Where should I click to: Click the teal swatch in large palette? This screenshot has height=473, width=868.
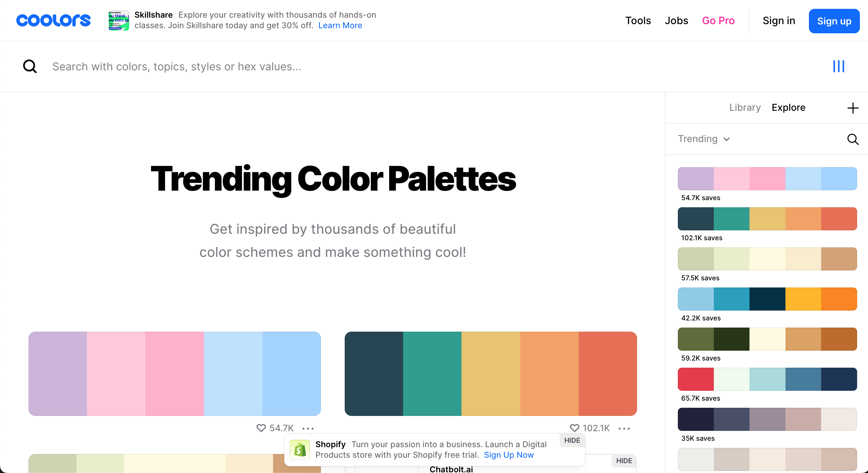[x=432, y=373]
